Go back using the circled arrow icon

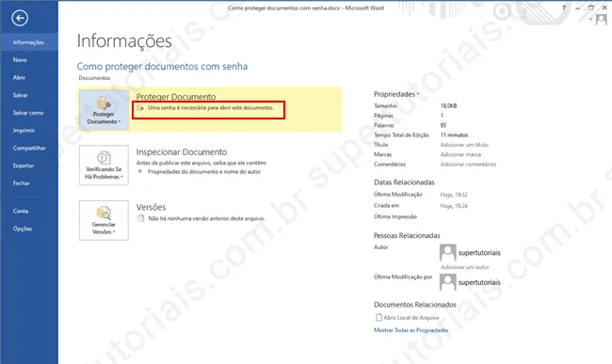pos(20,18)
